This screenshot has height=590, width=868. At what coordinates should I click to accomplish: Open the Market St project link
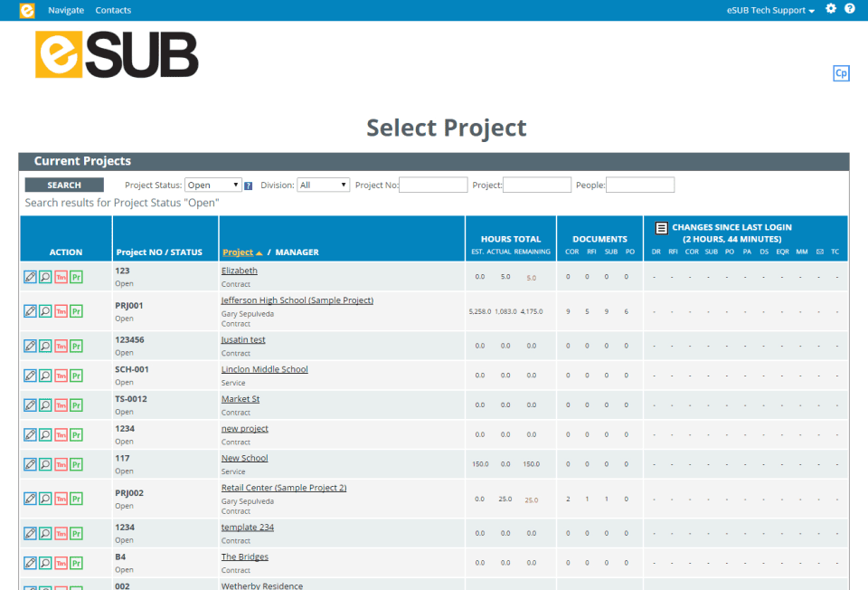tap(241, 399)
